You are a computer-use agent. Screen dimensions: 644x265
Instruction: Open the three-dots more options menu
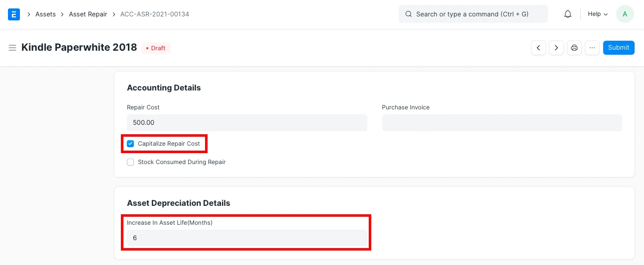(592, 48)
